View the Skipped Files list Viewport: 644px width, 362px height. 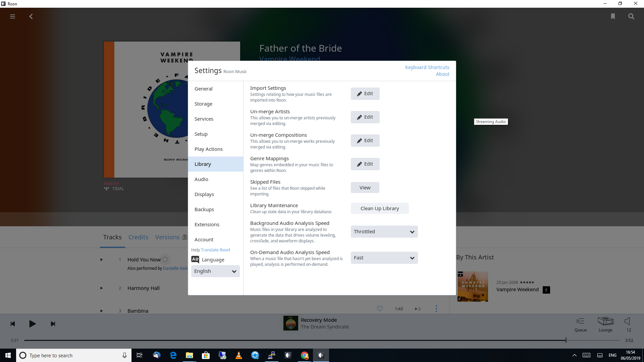coord(365,188)
